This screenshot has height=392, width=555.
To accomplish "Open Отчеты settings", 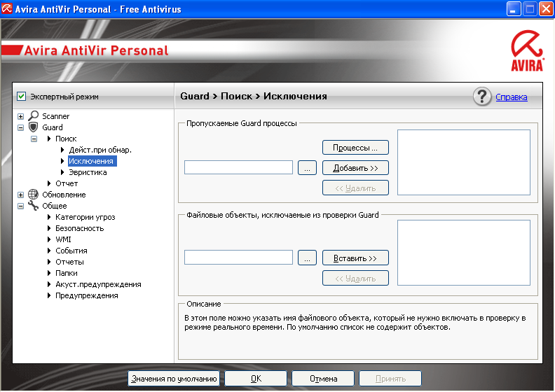I will (70, 262).
